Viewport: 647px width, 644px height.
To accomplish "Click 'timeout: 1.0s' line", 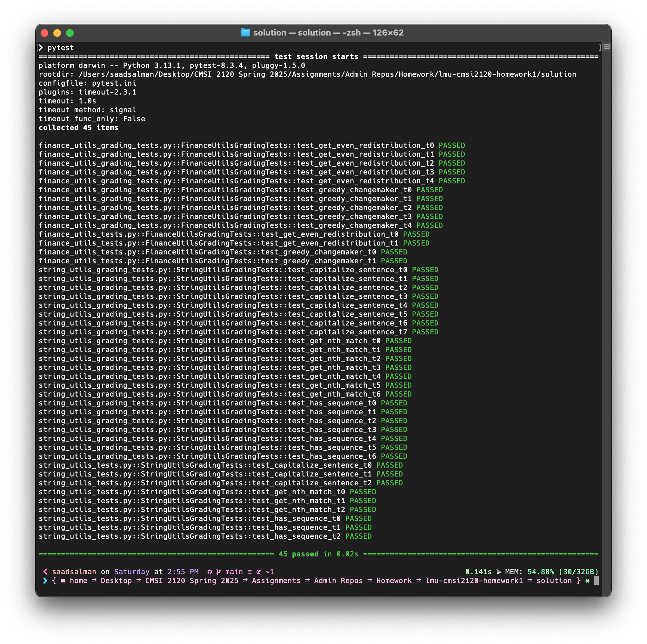I will coord(67,101).
